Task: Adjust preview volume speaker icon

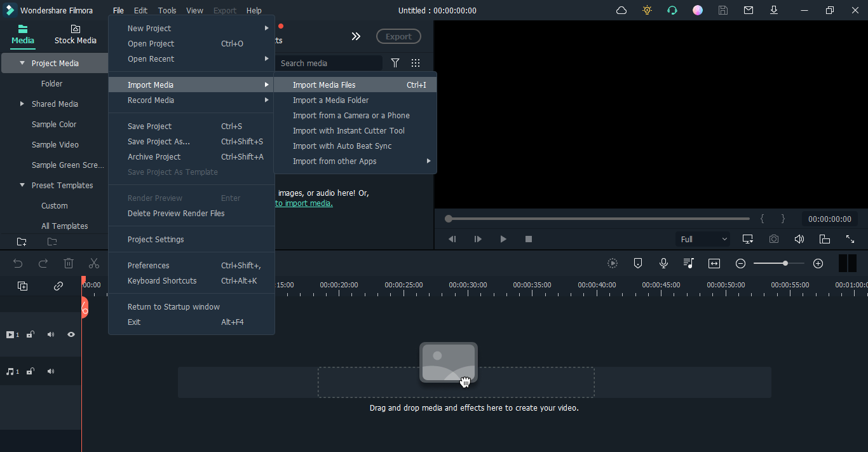Action: 799,239
